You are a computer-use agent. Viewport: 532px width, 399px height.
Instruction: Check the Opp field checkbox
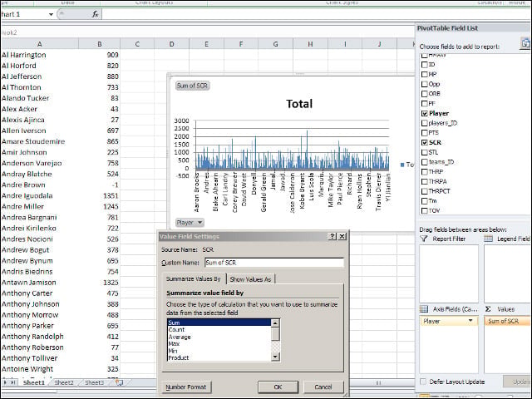click(425, 84)
